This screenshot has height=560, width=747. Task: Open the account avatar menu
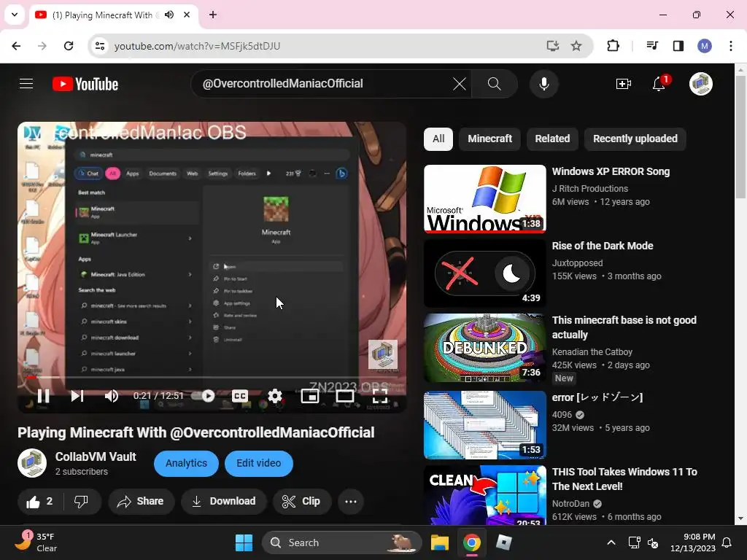pos(701,84)
